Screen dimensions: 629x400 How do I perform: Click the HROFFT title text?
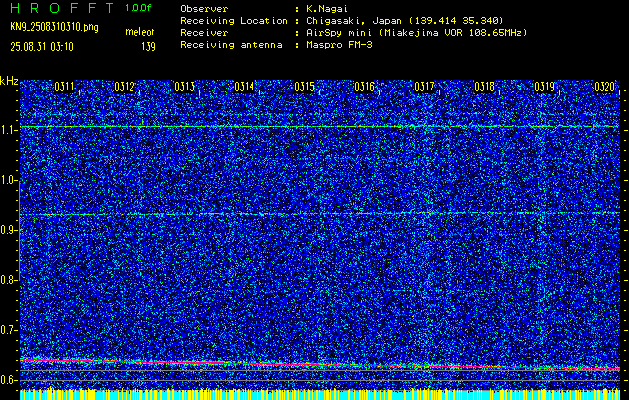point(62,8)
